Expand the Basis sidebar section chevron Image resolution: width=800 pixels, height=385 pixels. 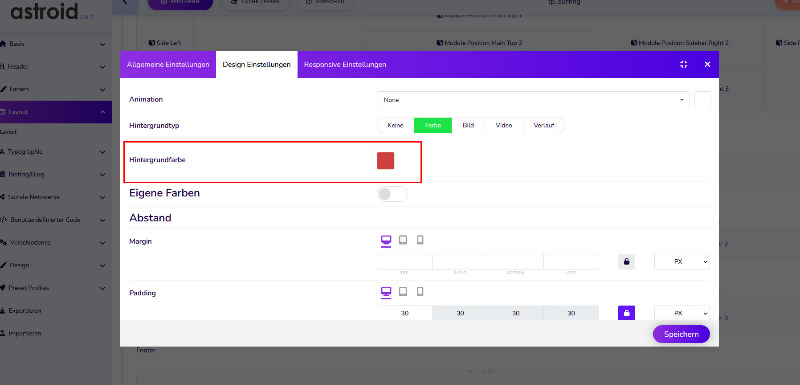pyautogui.click(x=103, y=44)
